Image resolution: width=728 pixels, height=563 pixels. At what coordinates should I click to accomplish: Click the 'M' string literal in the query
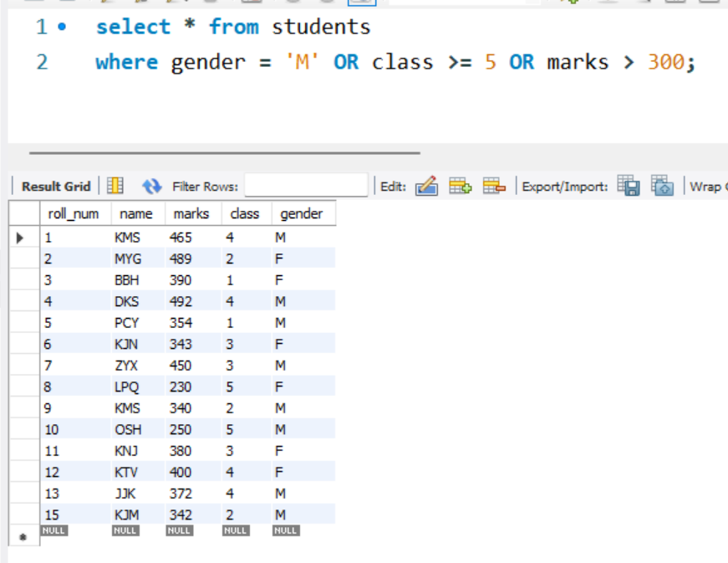pos(303,61)
